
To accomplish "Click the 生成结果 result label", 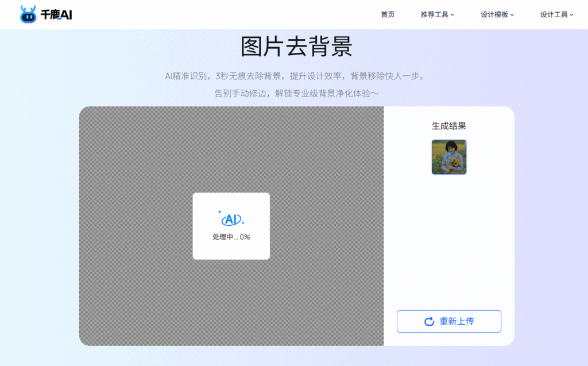I will coord(448,126).
